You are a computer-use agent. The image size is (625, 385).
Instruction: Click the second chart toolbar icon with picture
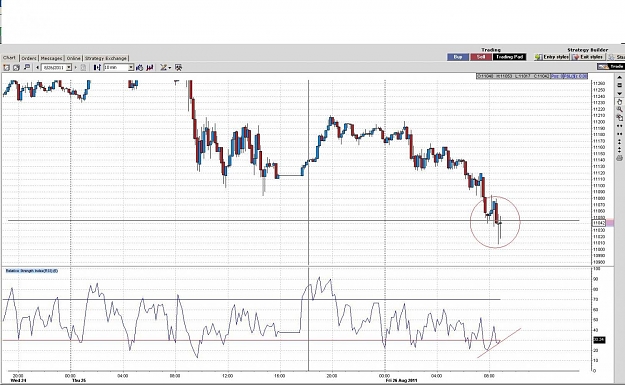(16, 68)
